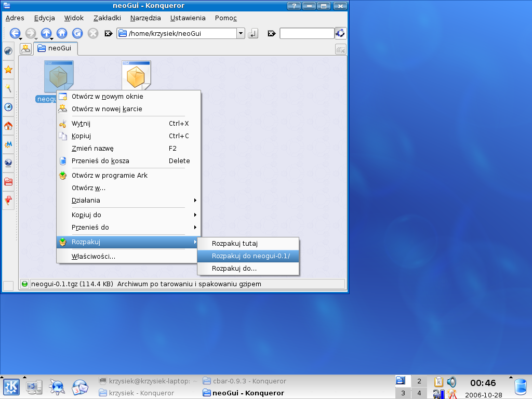Open the Adres menu
The image size is (532, 399).
click(x=15, y=18)
